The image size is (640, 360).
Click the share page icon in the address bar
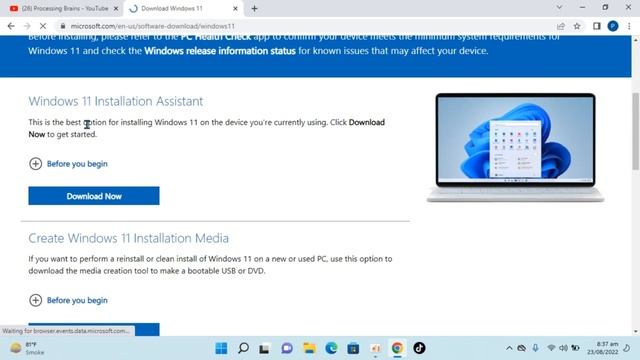[560, 26]
